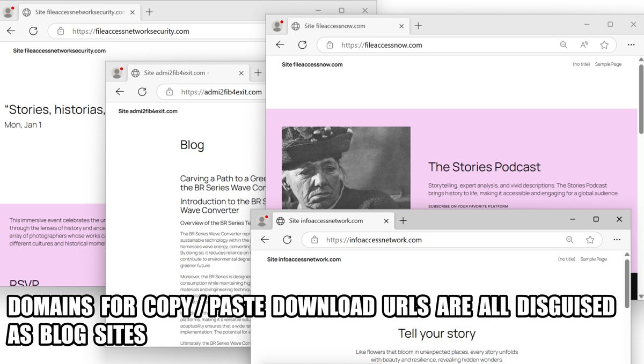Open Sample Page link on infoaccessnetwork page
Viewport: 644px width, 364px height.
pyautogui.click(x=594, y=259)
